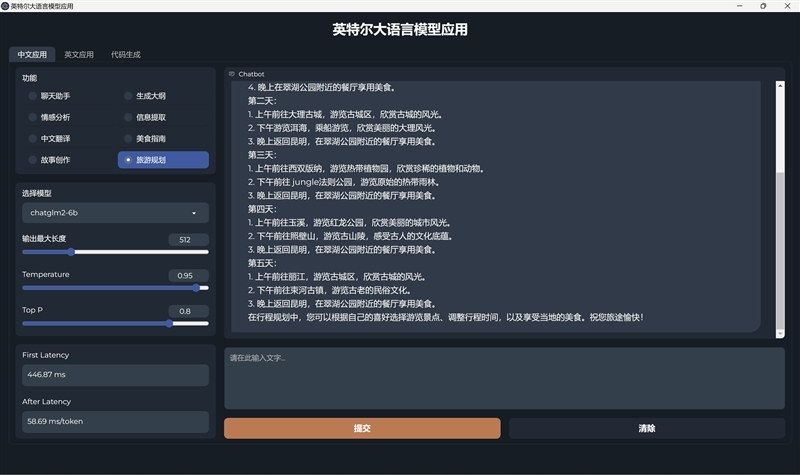Image resolution: width=800 pixels, height=475 pixels.
Task: Click the chatbot vertical scrollbar thumb
Action: tap(780, 251)
